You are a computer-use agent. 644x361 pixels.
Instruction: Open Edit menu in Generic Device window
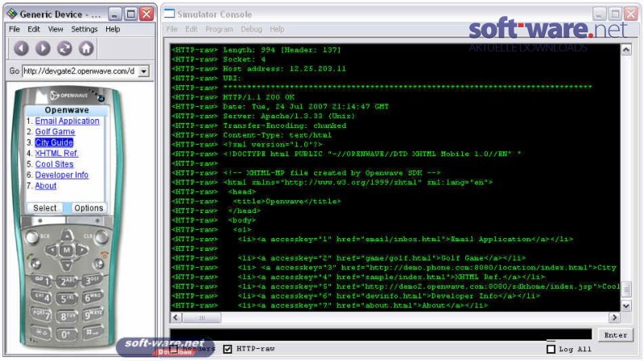34,29
